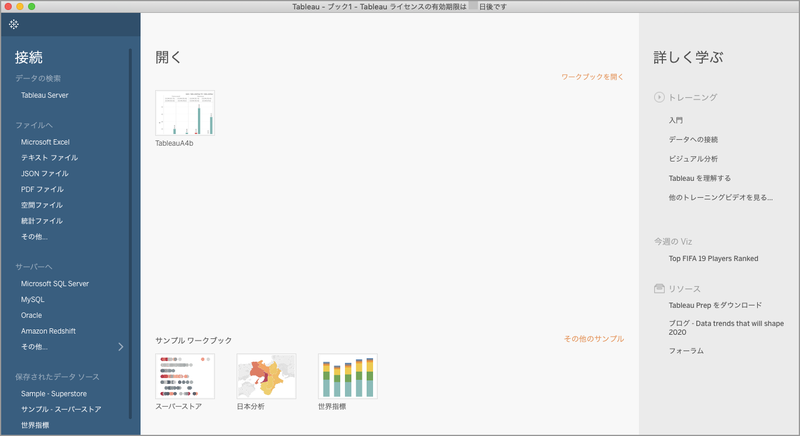The image size is (800, 436).
Task: Click the Resources box icon
Action: 659,289
